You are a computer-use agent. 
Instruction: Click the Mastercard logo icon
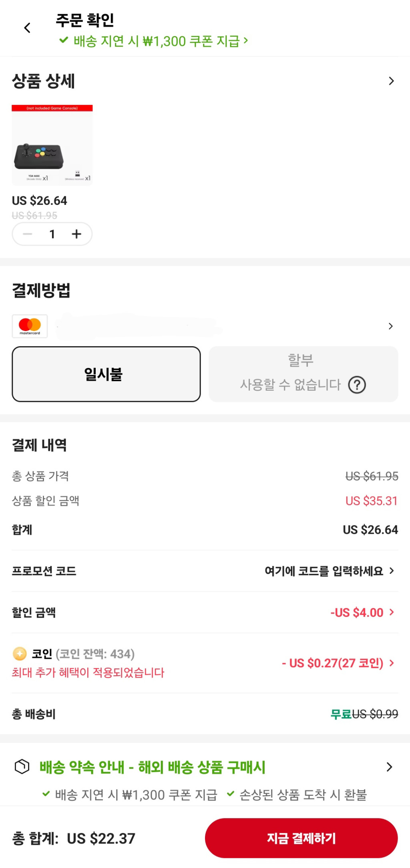(x=30, y=326)
